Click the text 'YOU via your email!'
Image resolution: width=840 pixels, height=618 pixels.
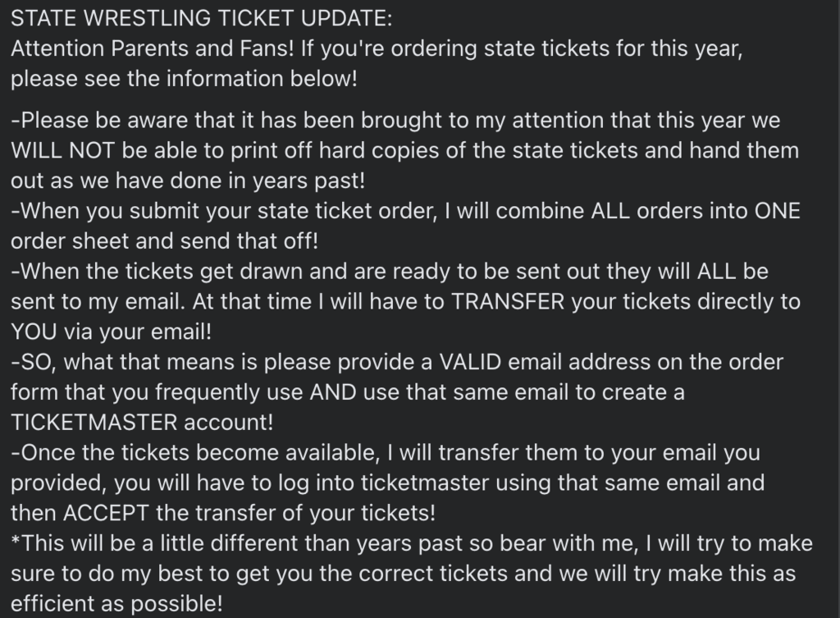pos(112,332)
